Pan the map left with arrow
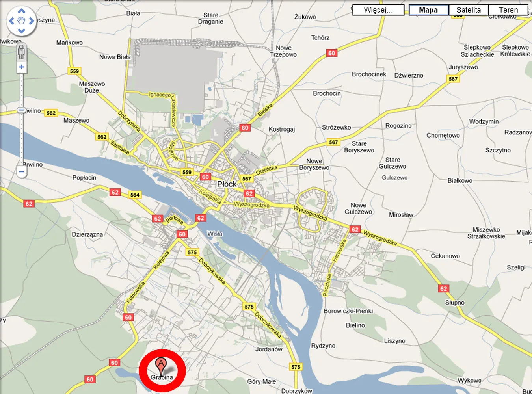 [x=11, y=21]
